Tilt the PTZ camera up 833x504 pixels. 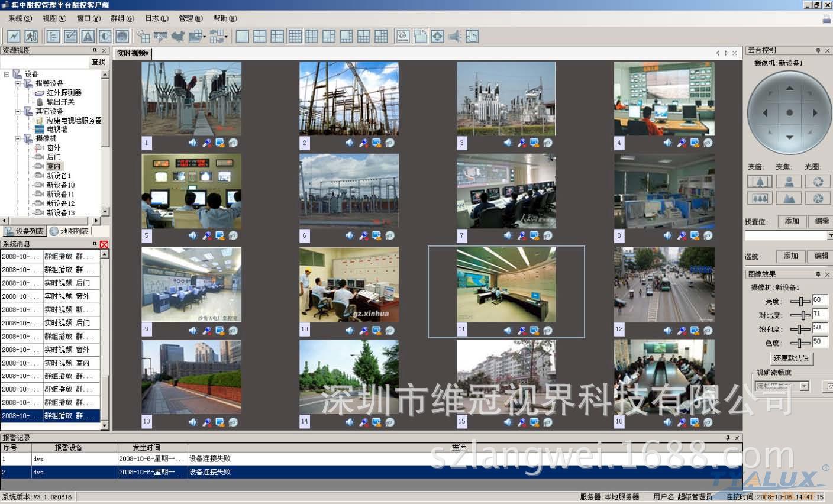(789, 88)
